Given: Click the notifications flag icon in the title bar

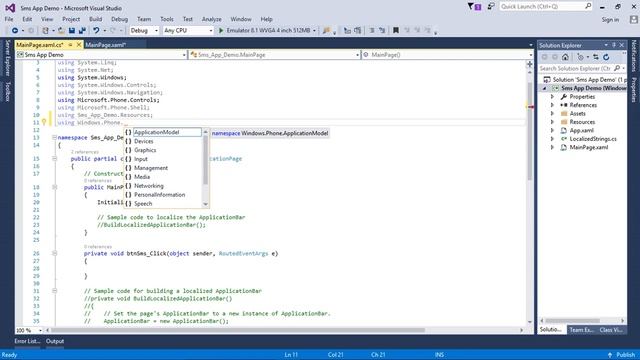Looking at the screenshot, I should (x=473, y=7).
